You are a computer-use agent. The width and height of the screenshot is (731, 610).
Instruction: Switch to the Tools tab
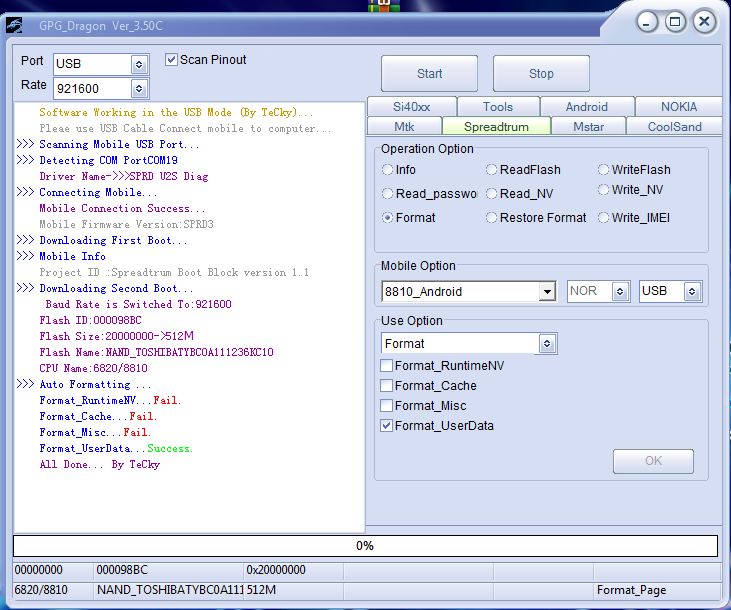pyautogui.click(x=498, y=107)
